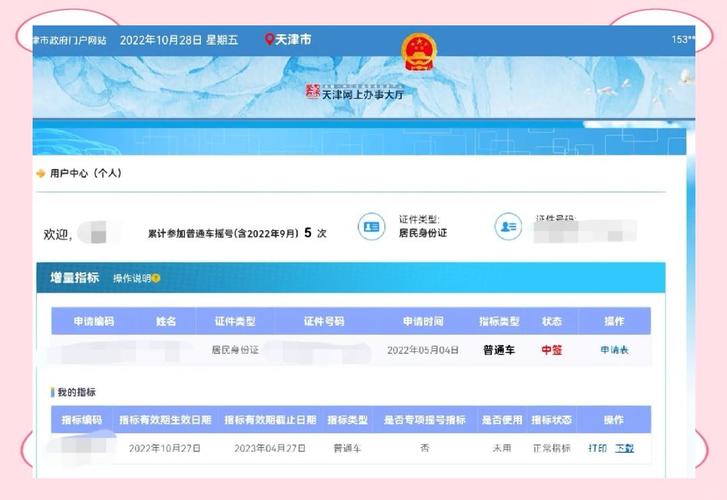Screen dimensions: 727x500
Task: Click the 指标状态 column header
Action: pos(552,420)
